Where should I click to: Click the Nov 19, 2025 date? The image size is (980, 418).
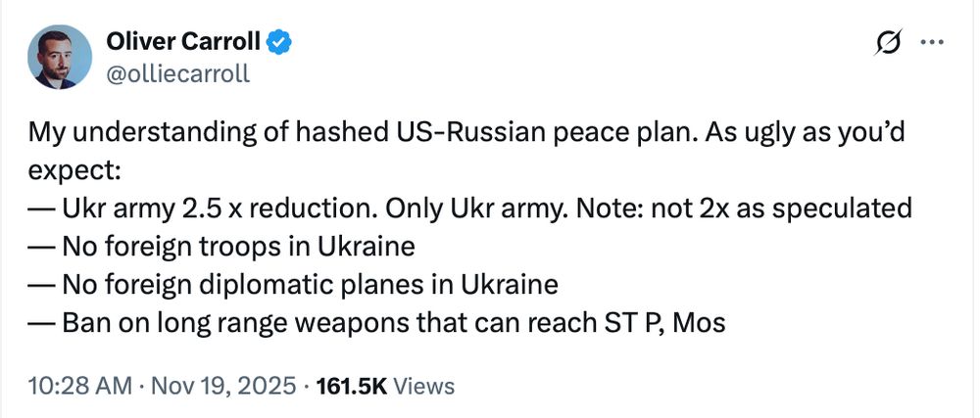tap(221, 386)
